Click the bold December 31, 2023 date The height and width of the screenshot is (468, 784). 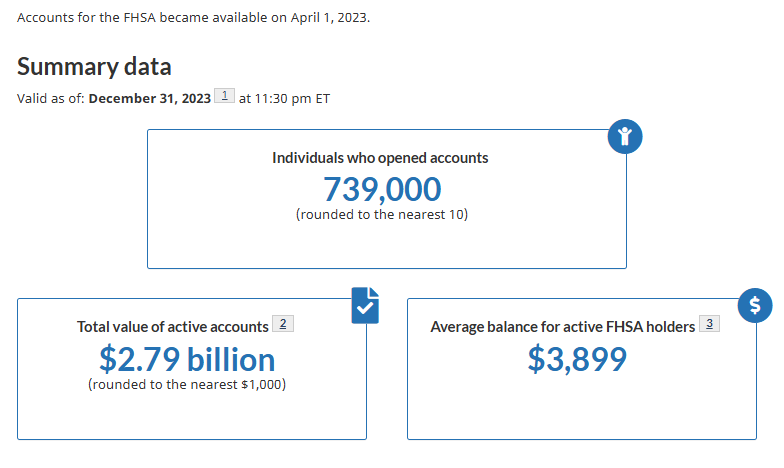click(150, 98)
